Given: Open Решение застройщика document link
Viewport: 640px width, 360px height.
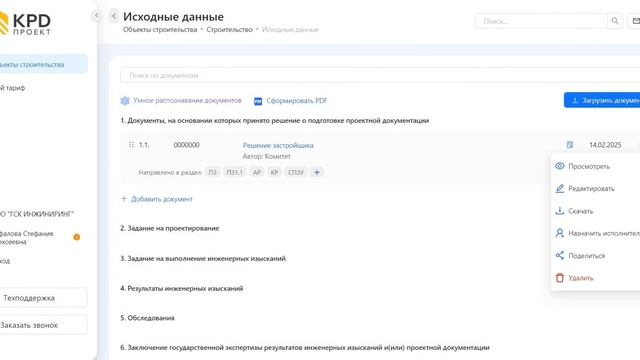Looking at the screenshot, I should [x=278, y=145].
